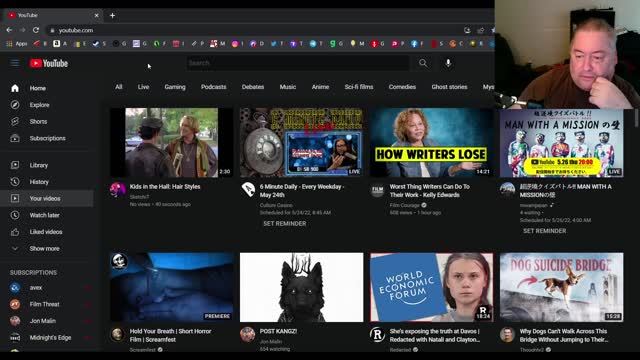Reload the page
The width and height of the screenshot is (640, 360).
(36, 30)
